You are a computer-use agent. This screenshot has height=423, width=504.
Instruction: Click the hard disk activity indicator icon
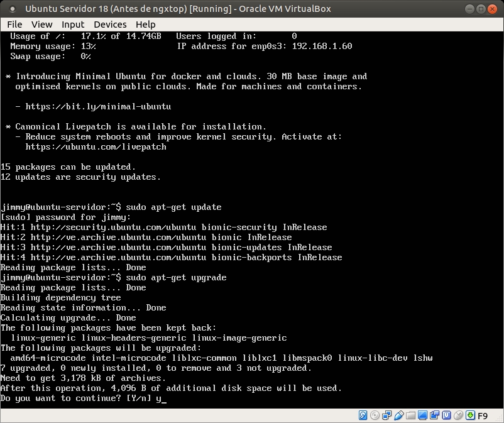[x=363, y=415]
